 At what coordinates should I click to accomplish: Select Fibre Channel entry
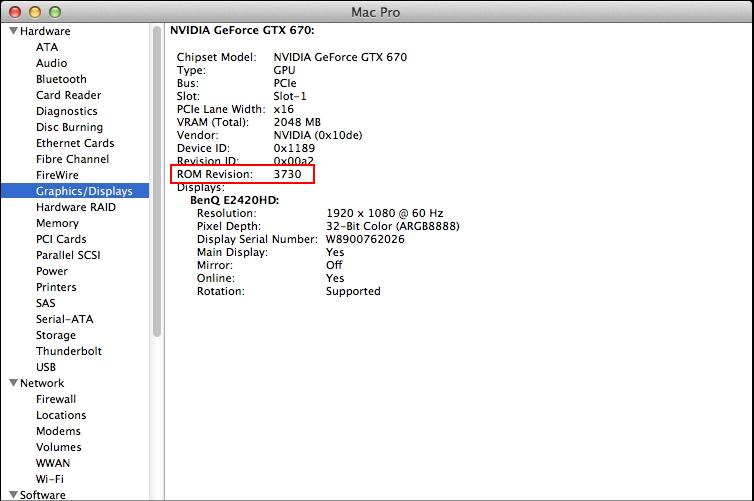pos(72,159)
